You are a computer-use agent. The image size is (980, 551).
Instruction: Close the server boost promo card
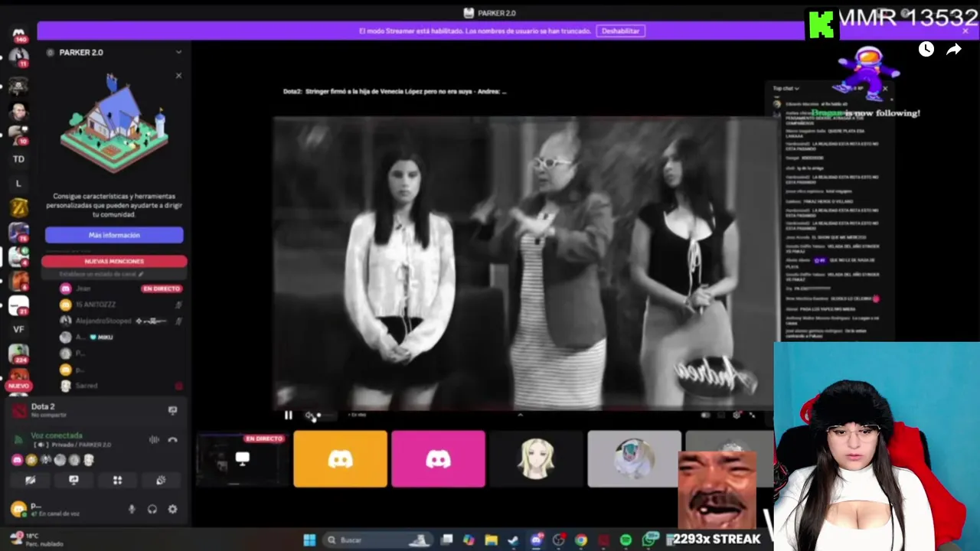coord(178,75)
